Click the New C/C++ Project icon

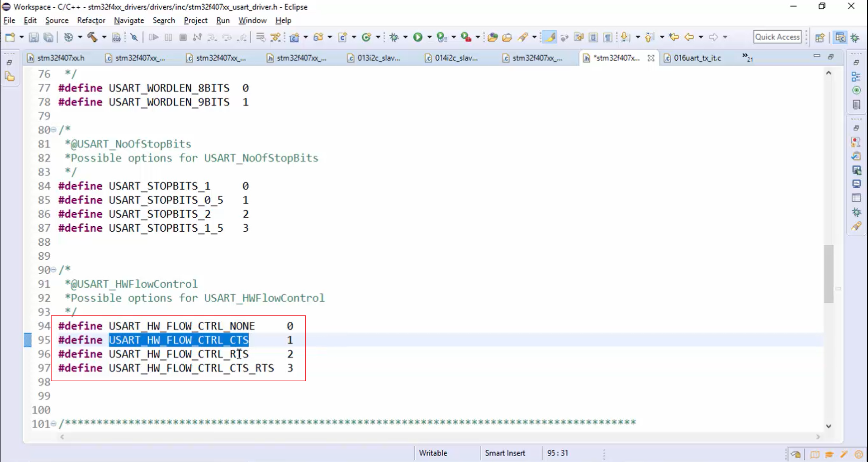point(294,37)
